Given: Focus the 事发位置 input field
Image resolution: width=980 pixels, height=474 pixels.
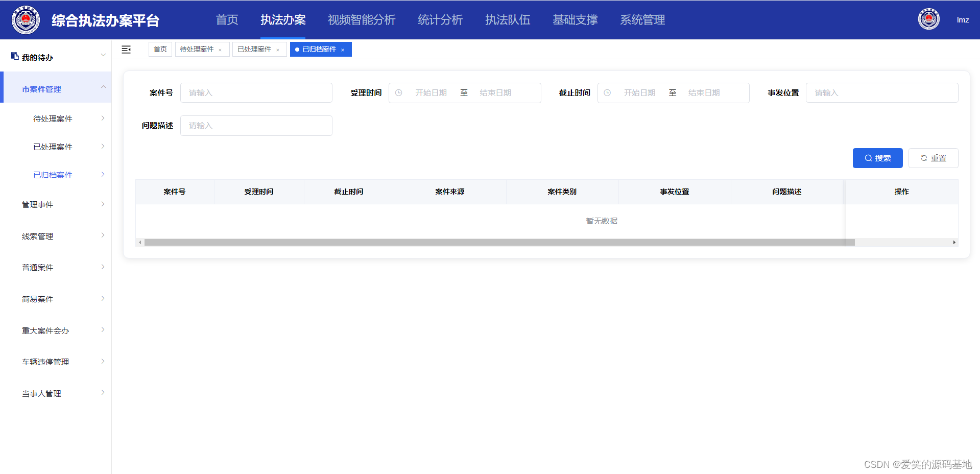Looking at the screenshot, I should [x=882, y=93].
